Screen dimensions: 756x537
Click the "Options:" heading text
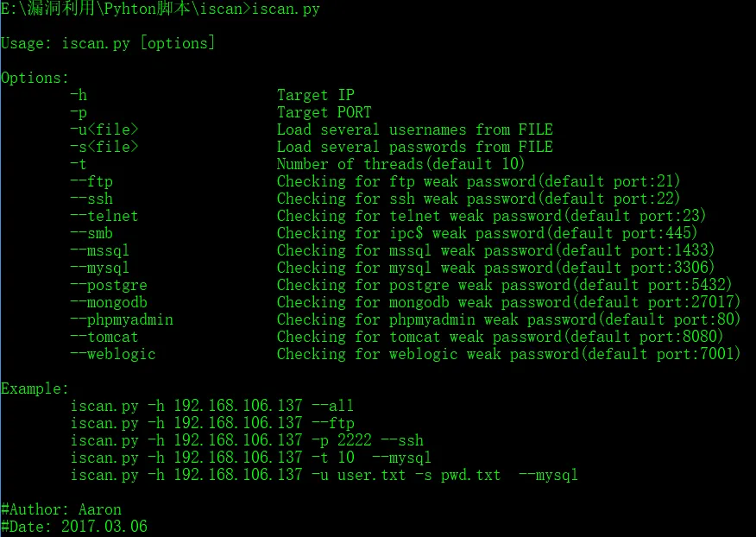click(x=35, y=78)
